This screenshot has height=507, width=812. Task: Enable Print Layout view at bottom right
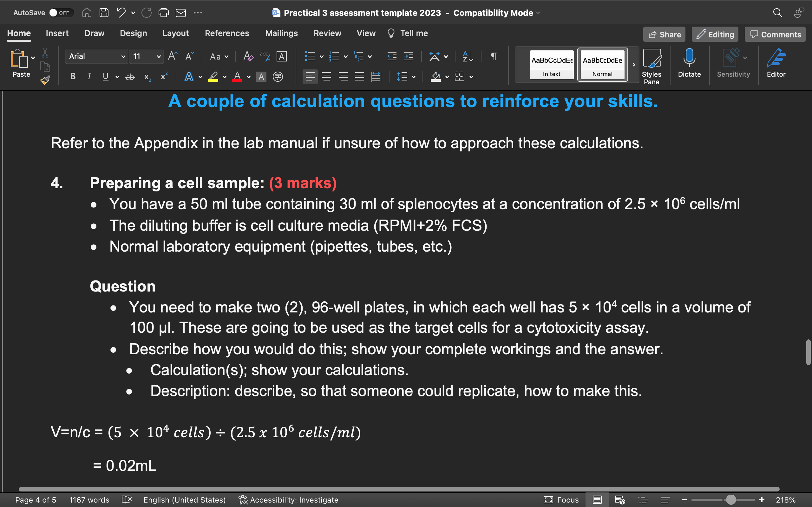597,500
